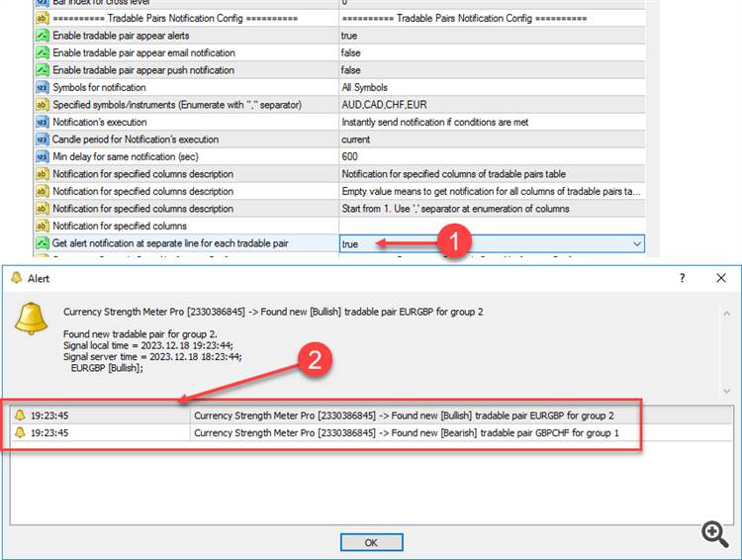This screenshot has height=560, width=742.
Task: Click the ab icon of the row with value 'Notification for specified columns of tradable pairs table'
Action: (43, 174)
